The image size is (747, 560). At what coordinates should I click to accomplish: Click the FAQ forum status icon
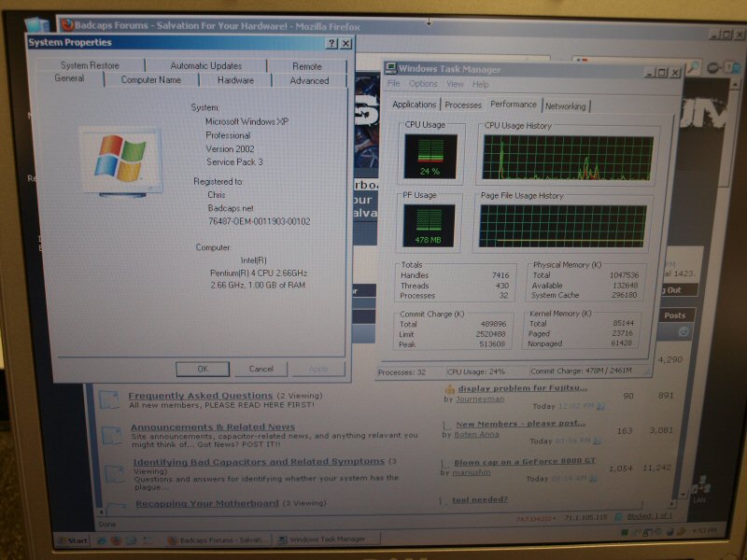pos(109,399)
